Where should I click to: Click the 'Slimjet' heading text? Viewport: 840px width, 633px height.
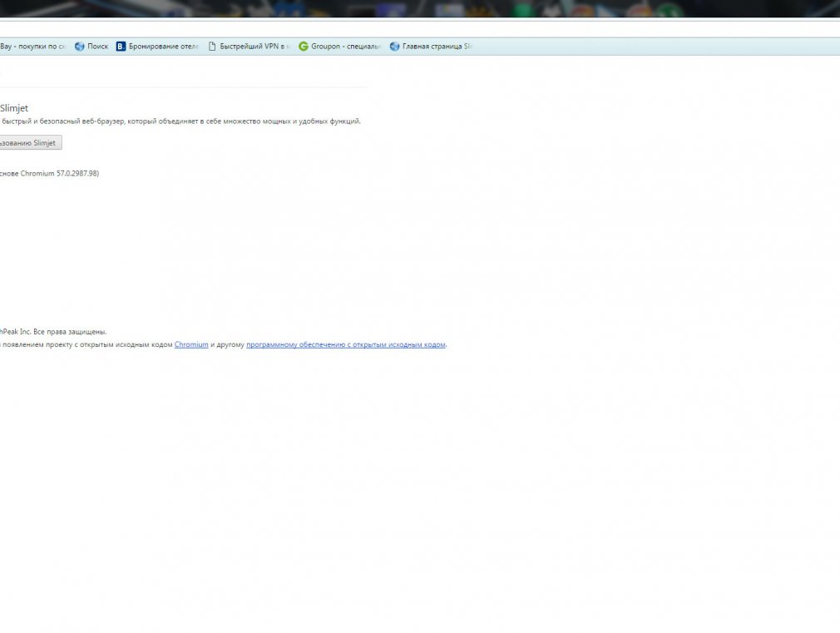click(14, 108)
